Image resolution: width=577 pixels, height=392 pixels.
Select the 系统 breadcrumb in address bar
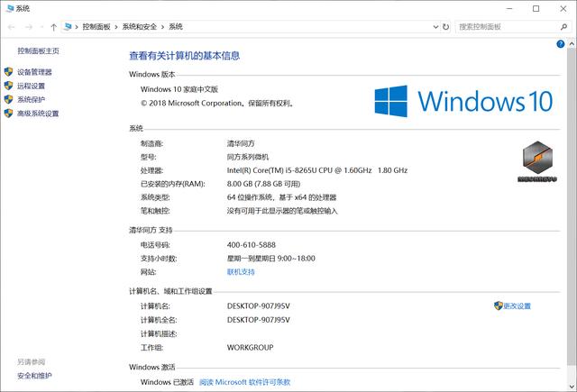point(176,26)
